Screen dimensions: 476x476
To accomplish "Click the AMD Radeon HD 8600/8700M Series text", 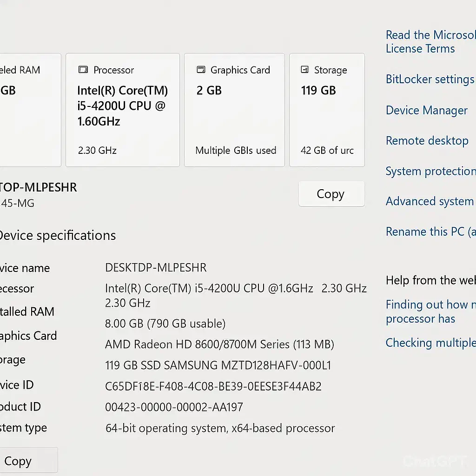I will [x=219, y=344].
